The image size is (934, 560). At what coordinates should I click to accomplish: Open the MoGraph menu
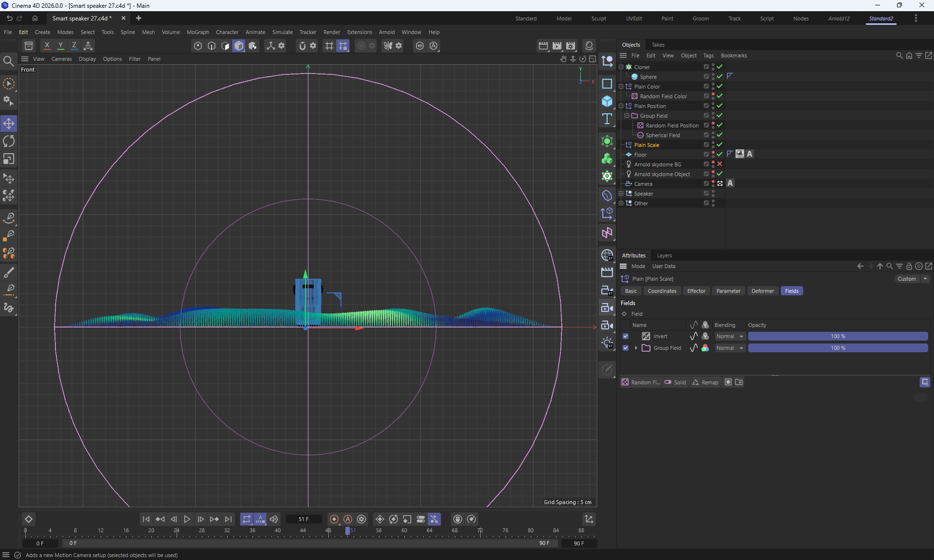(x=198, y=32)
